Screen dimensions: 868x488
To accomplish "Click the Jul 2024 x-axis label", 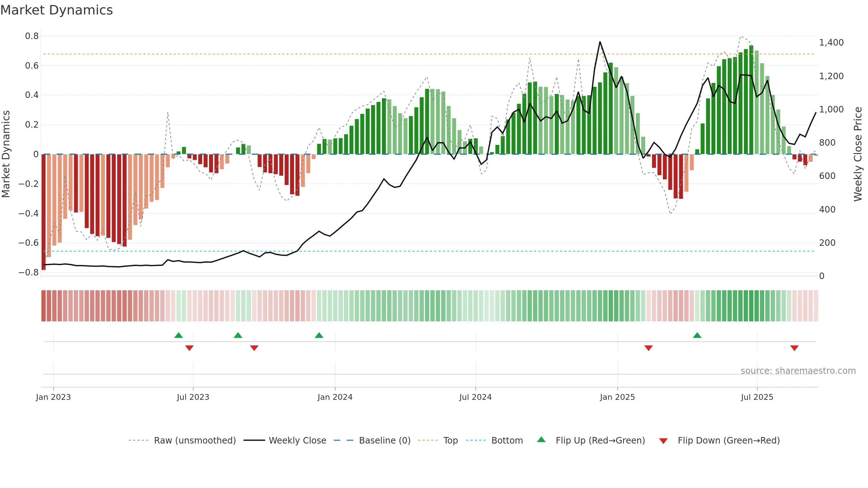I will (x=476, y=397).
